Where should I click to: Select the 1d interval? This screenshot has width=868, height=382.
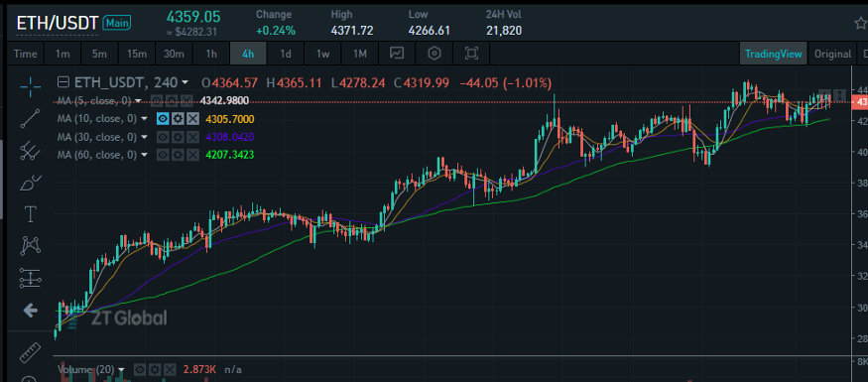pos(285,54)
